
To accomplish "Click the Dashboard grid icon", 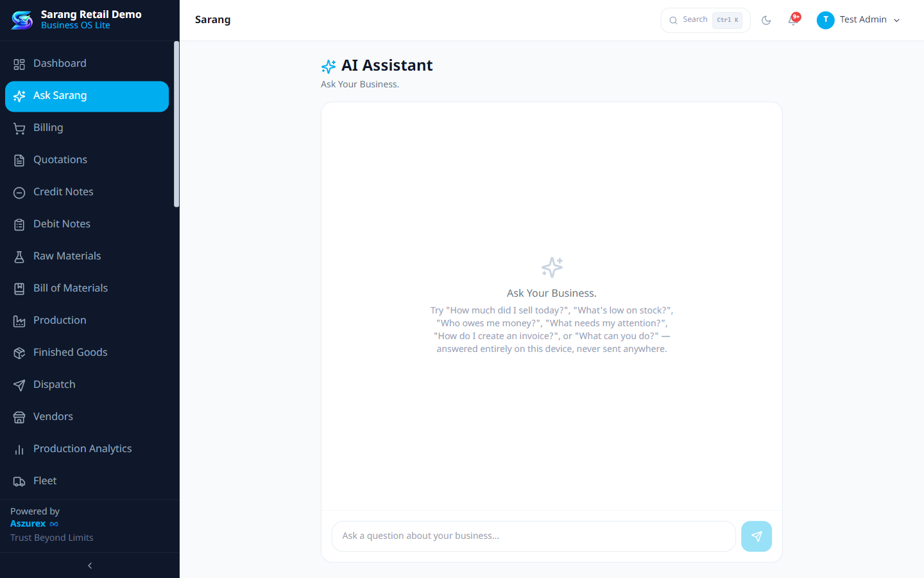I will pos(19,64).
